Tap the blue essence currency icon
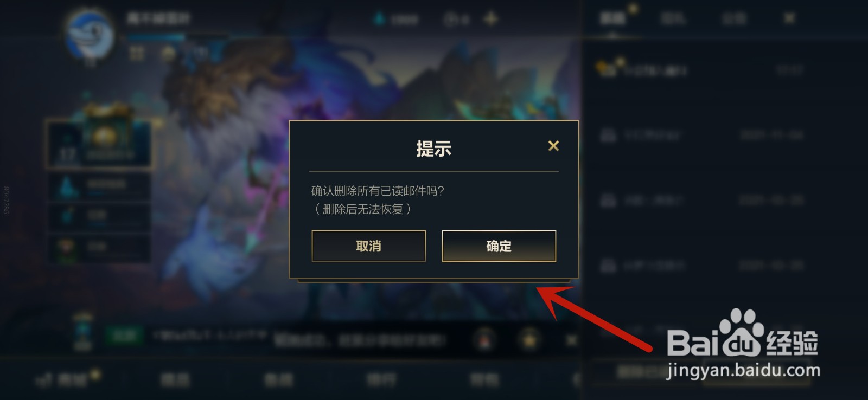Screen dimensions: 868x400 pyautogui.click(x=379, y=19)
